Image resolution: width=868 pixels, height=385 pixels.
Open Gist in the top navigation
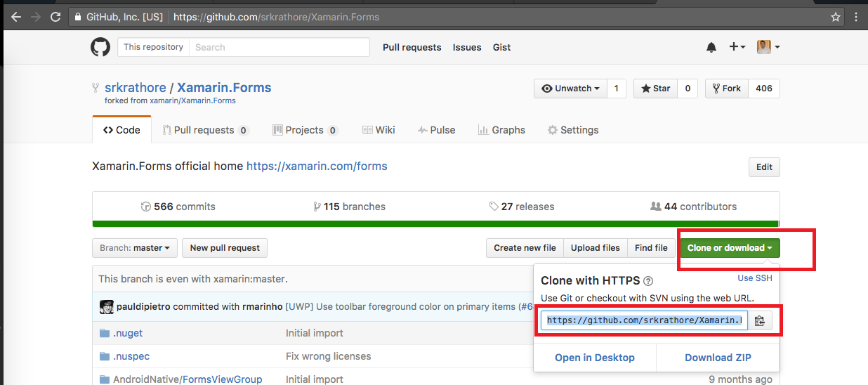501,47
